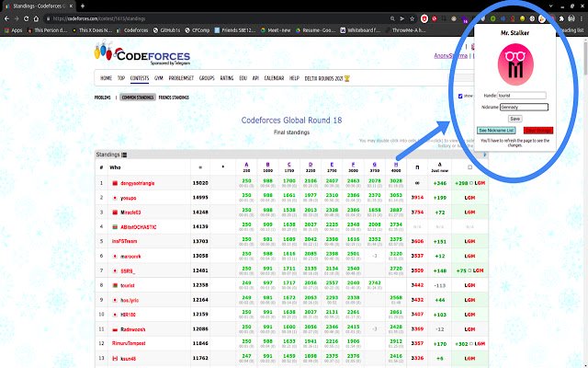The height and width of the screenshot is (368, 588).
Task: Open RimuruTempest's profile link
Action: [129, 343]
